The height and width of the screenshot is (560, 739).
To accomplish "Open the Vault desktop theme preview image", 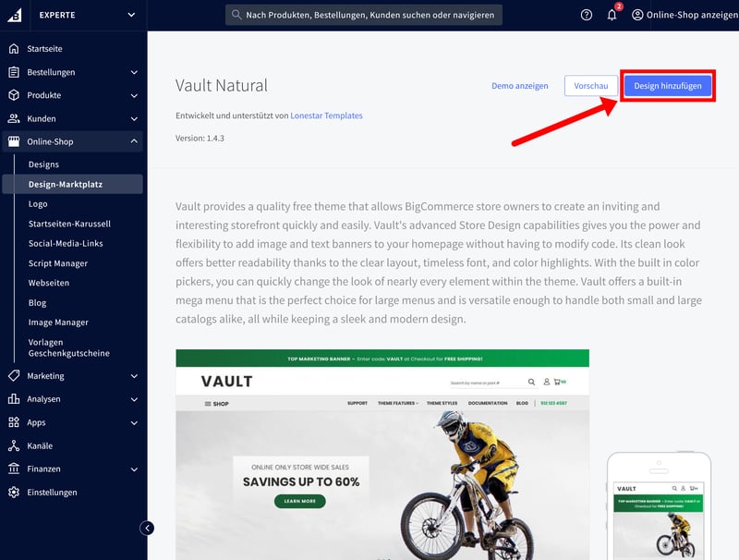I will pyautogui.click(x=382, y=455).
